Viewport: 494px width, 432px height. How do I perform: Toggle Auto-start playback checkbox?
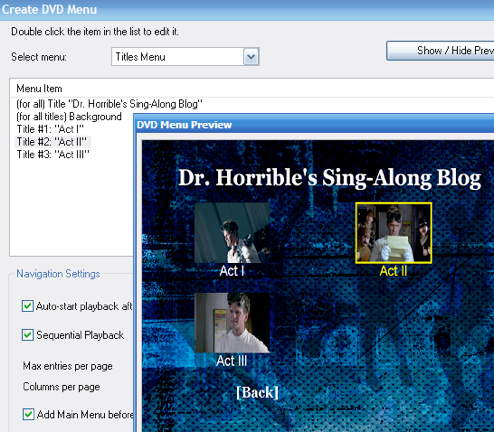28,306
